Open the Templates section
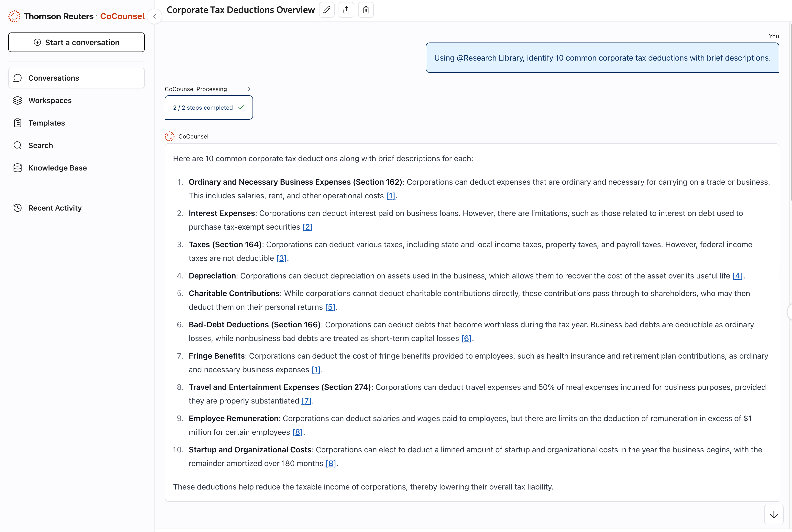 pyautogui.click(x=46, y=123)
